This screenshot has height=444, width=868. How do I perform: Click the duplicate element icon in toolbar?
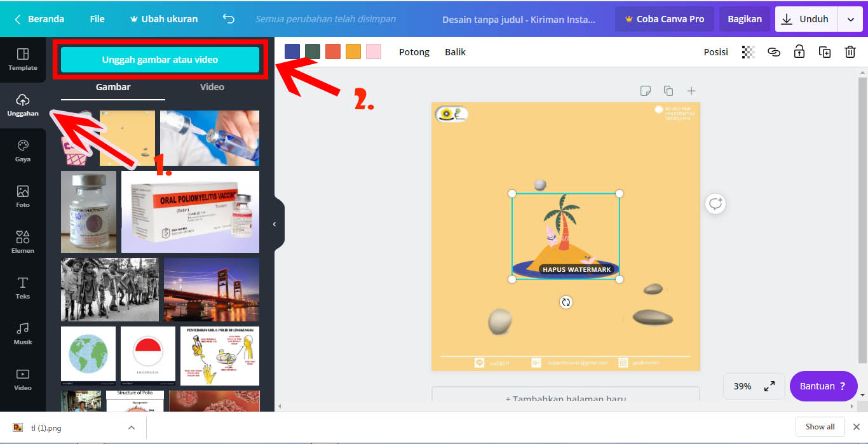pyautogui.click(x=825, y=52)
